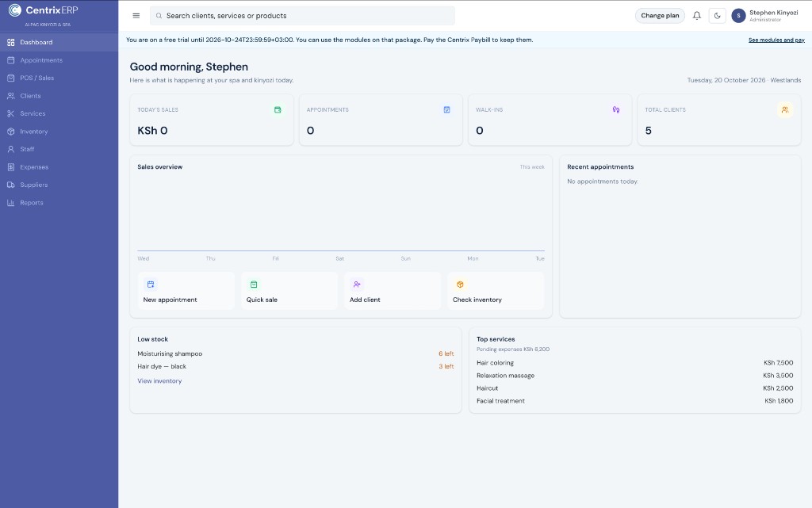
Task: Open the Staff sidebar section
Action: point(59,149)
